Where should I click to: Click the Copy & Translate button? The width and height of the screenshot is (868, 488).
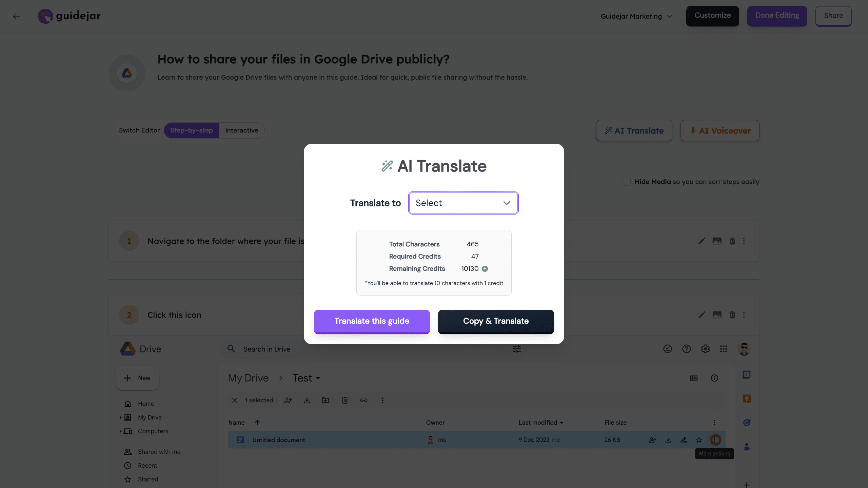point(496,321)
